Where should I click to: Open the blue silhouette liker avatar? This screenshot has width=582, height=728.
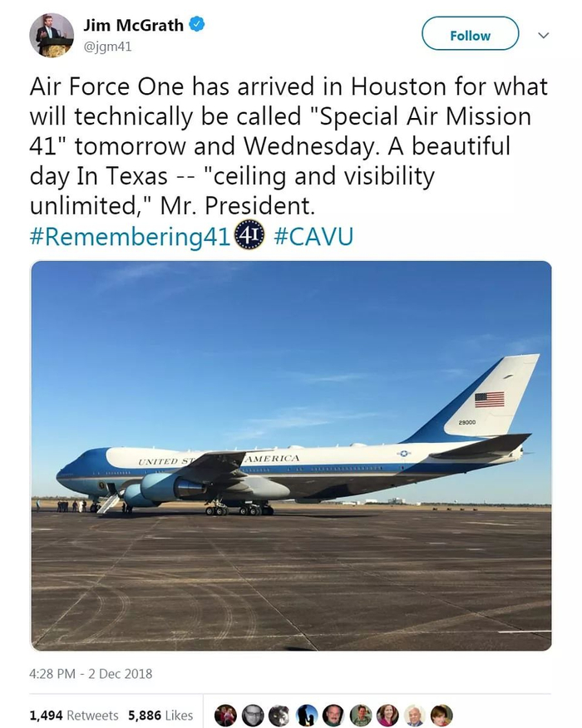click(307, 715)
